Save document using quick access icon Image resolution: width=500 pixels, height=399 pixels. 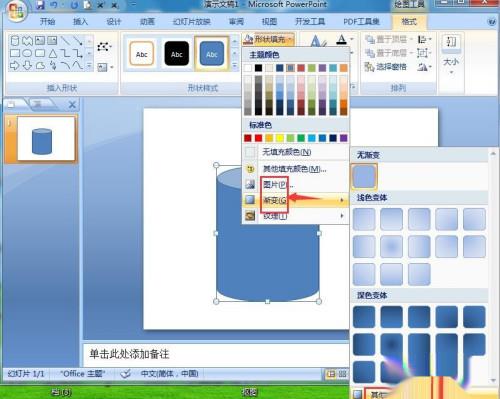40,5
